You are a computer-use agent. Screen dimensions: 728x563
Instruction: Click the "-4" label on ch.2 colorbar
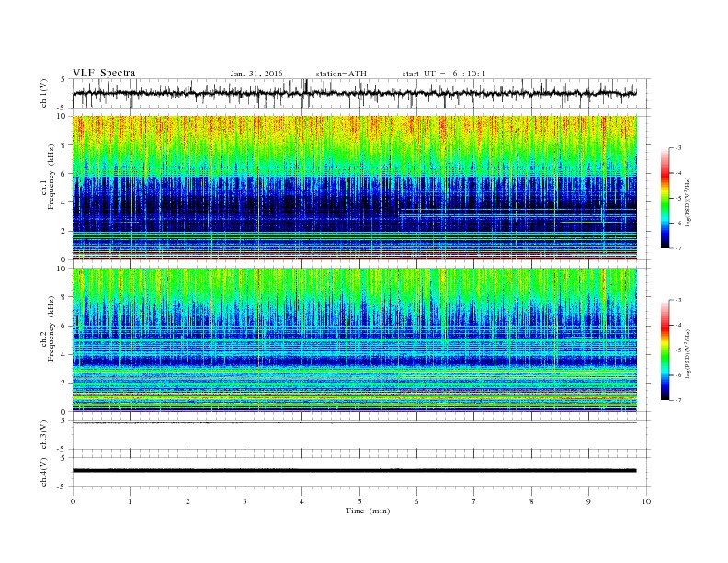click(678, 325)
